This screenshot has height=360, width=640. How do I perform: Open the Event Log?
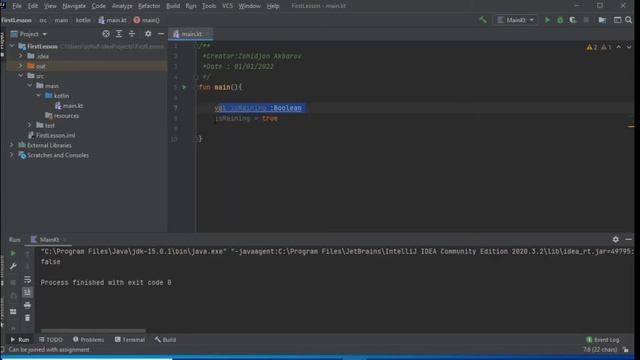click(x=602, y=340)
